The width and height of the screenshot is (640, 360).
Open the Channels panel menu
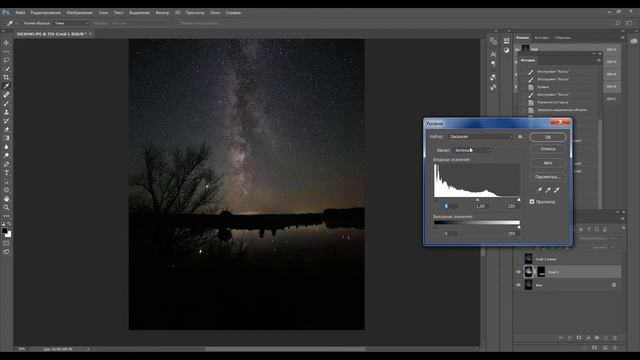click(x=622, y=38)
